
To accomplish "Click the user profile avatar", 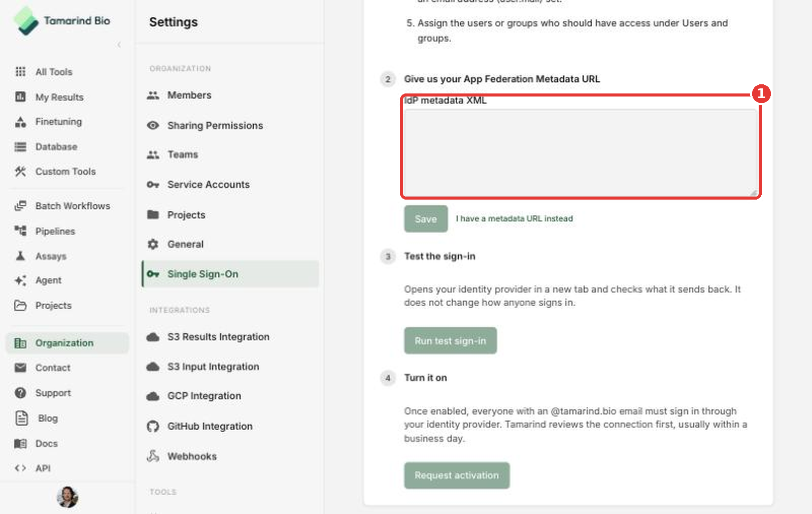I will (67, 497).
